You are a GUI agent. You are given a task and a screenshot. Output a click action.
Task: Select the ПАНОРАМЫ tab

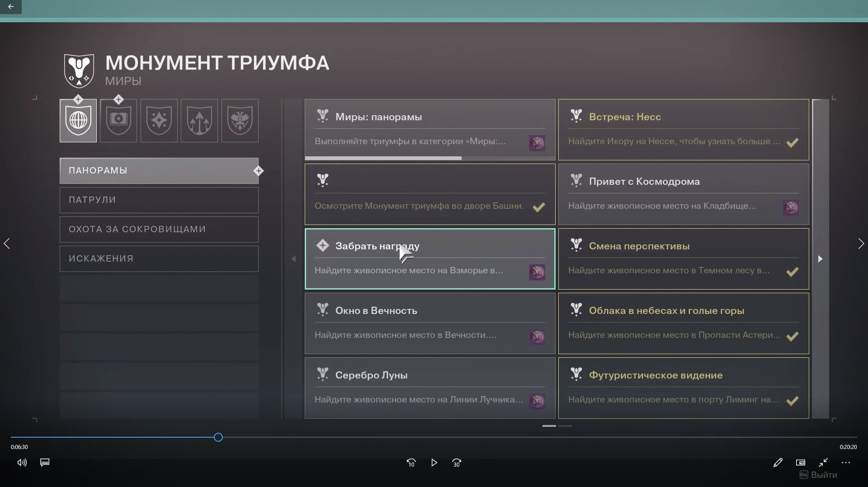[159, 171]
